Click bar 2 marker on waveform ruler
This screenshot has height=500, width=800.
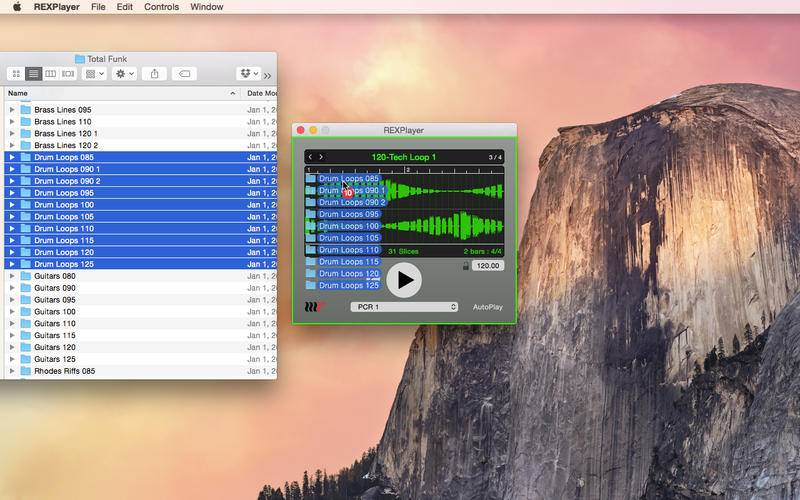point(407,170)
